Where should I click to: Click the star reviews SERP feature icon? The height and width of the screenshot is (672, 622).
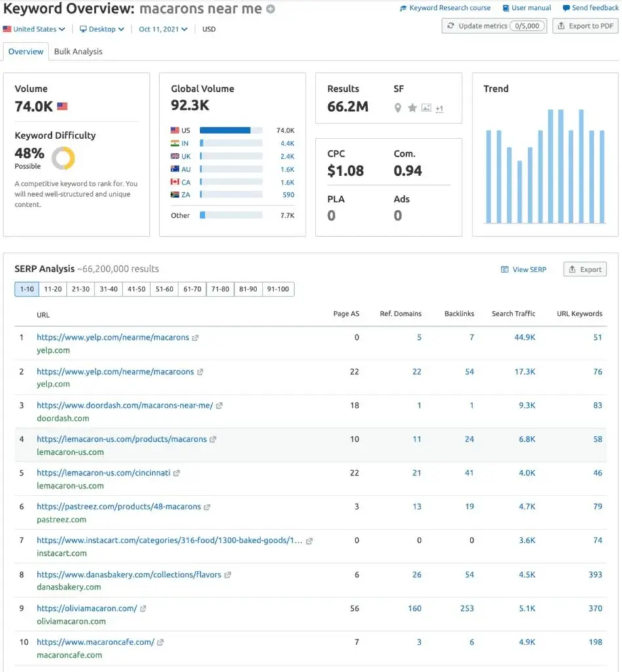(412, 108)
